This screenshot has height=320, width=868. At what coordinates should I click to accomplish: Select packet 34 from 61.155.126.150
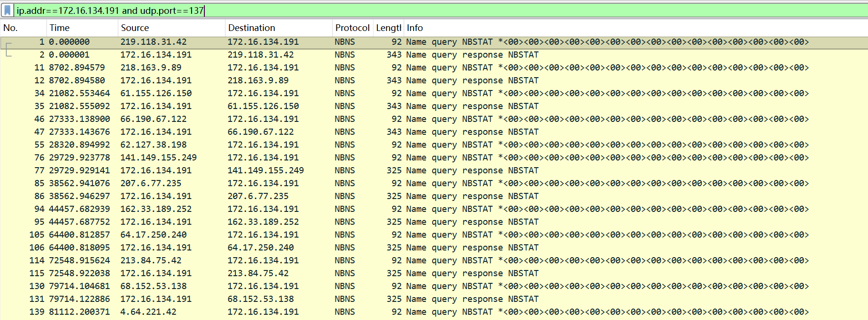coord(434,93)
